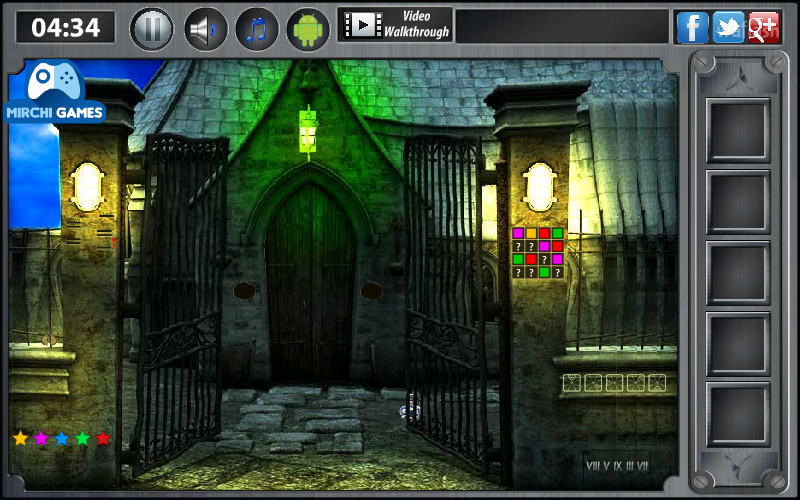Pick up the blue object by the right gate

click(x=411, y=412)
